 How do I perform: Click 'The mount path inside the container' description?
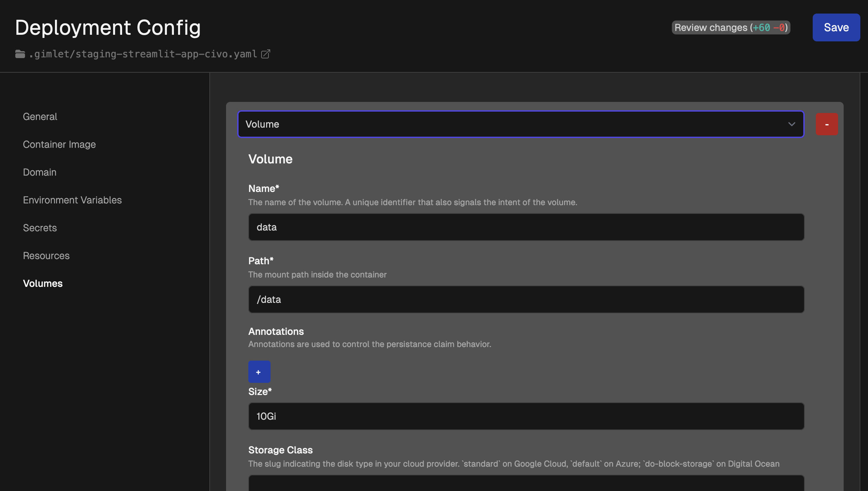[x=317, y=274]
